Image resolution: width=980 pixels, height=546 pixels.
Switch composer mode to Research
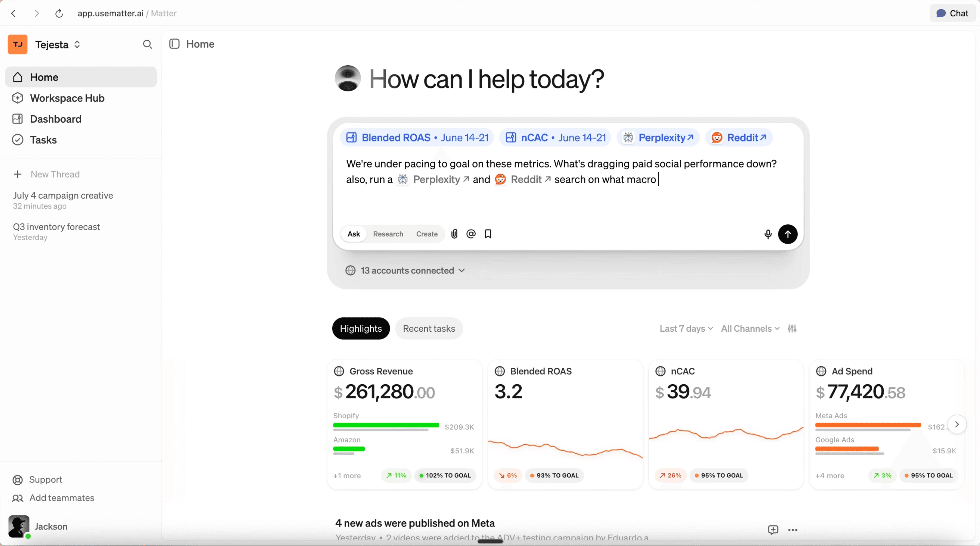(388, 234)
